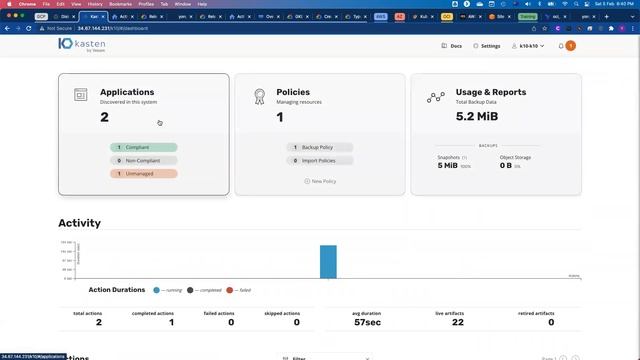
Task: Click the address bar URL
Action: coord(113,29)
